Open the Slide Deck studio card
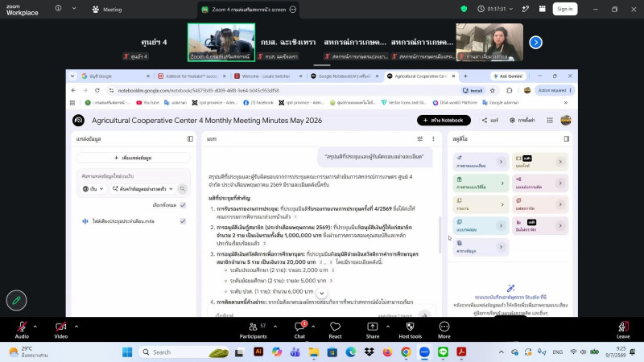This screenshot has width=644, height=362. point(540,162)
